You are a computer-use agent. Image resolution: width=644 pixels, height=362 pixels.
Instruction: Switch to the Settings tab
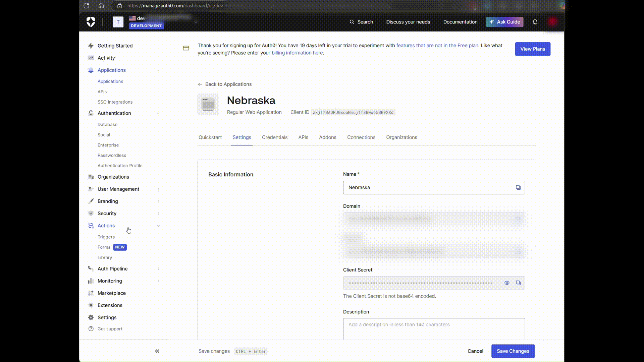(242, 137)
